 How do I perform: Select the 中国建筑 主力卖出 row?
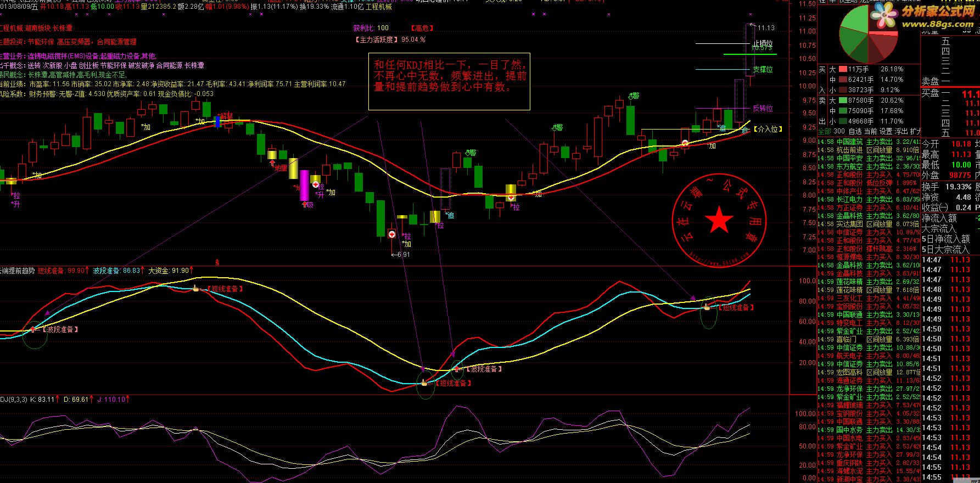click(869, 142)
